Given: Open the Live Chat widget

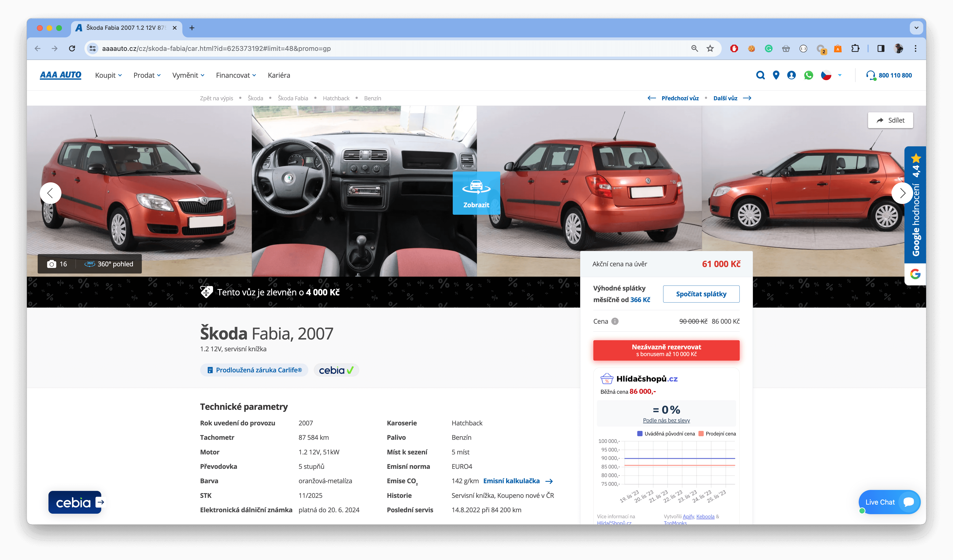Looking at the screenshot, I should [x=889, y=502].
